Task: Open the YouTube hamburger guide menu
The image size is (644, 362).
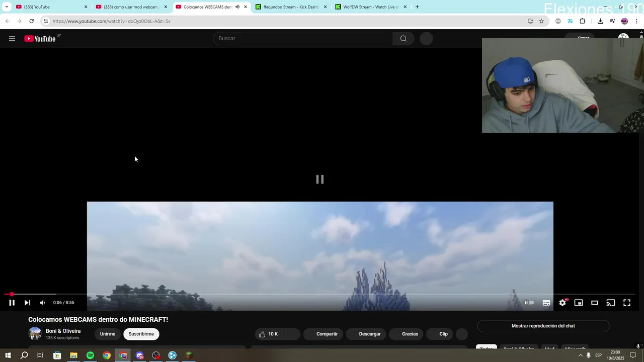Action: (x=12, y=39)
